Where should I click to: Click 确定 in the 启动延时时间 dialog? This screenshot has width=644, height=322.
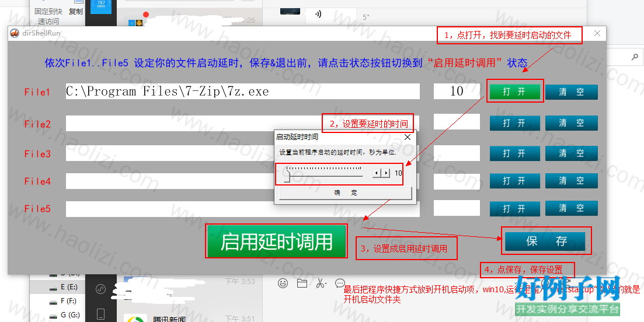click(346, 192)
